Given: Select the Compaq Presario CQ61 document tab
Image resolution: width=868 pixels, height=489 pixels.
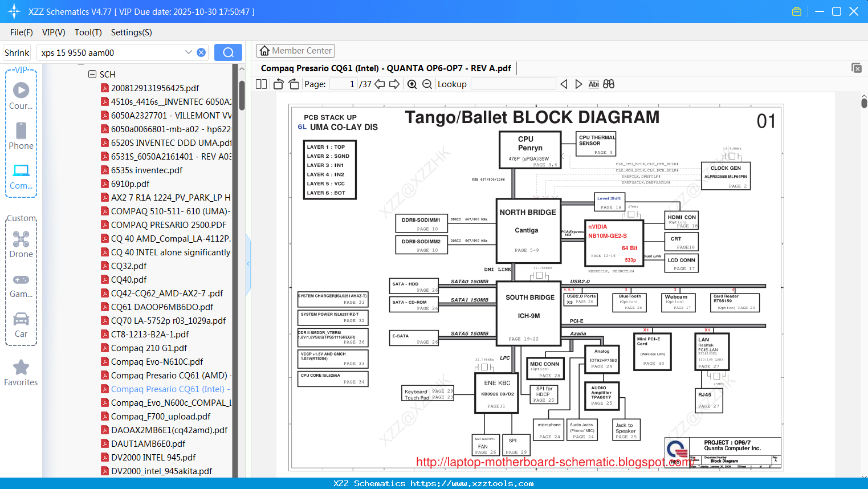Looking at the screenshot, I should [386, 68].
